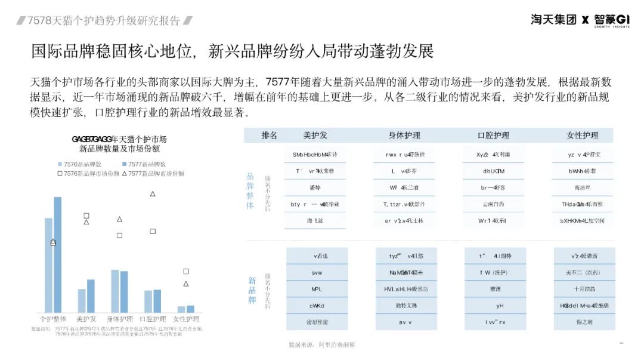644x363 pixels.
Task: Click the 淘天集团 logo in the header
Action: tap(553, 19)
